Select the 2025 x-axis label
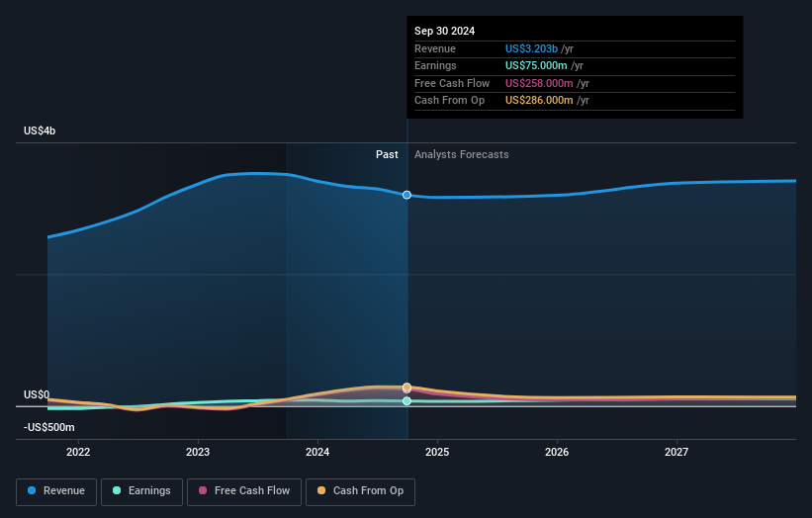The width and height of the screenshot is (812, 518). click(437, 452)
